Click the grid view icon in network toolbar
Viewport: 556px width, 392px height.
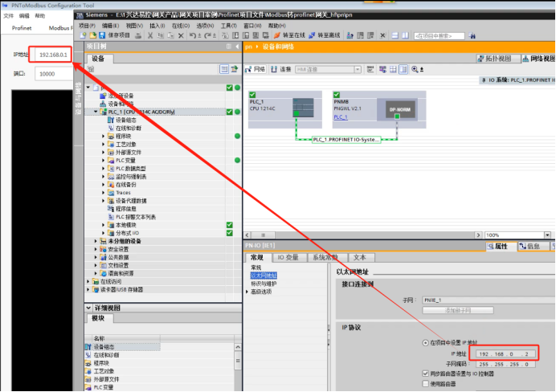(393, 69)
